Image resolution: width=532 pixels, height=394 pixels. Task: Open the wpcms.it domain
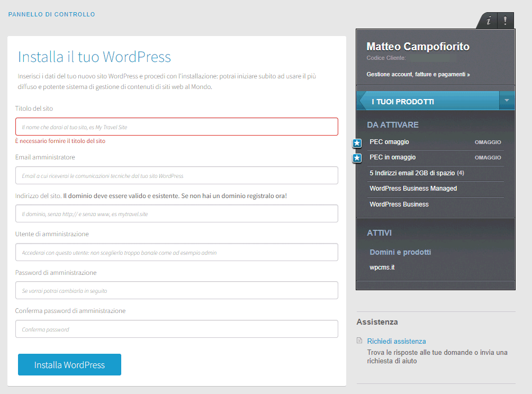(x=382, y=267)
